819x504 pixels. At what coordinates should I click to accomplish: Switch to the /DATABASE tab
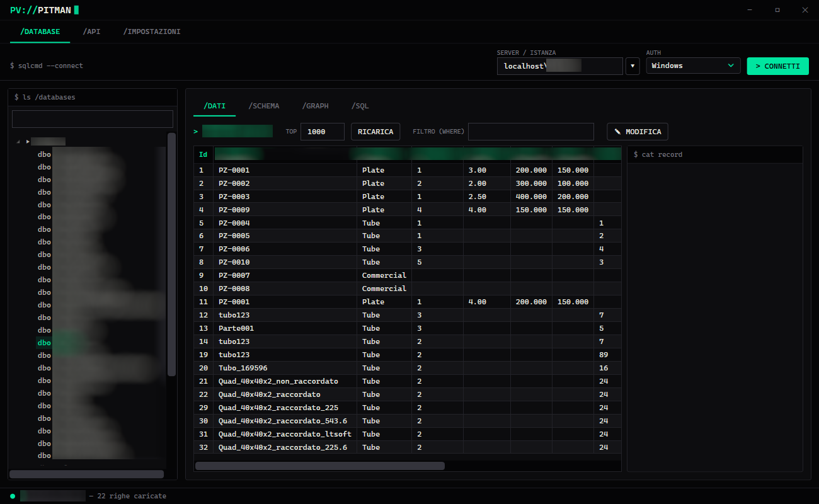point(40,31)
